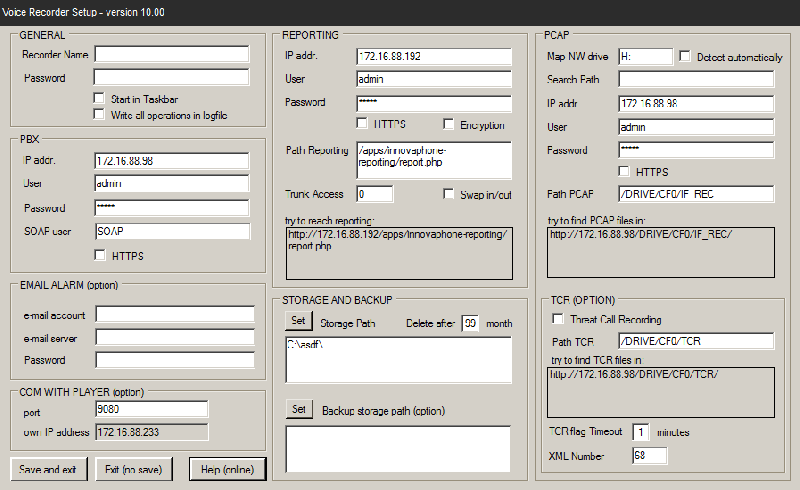The image size is (800, 490).
Task: Click Delete after months field
Action: 470,323
